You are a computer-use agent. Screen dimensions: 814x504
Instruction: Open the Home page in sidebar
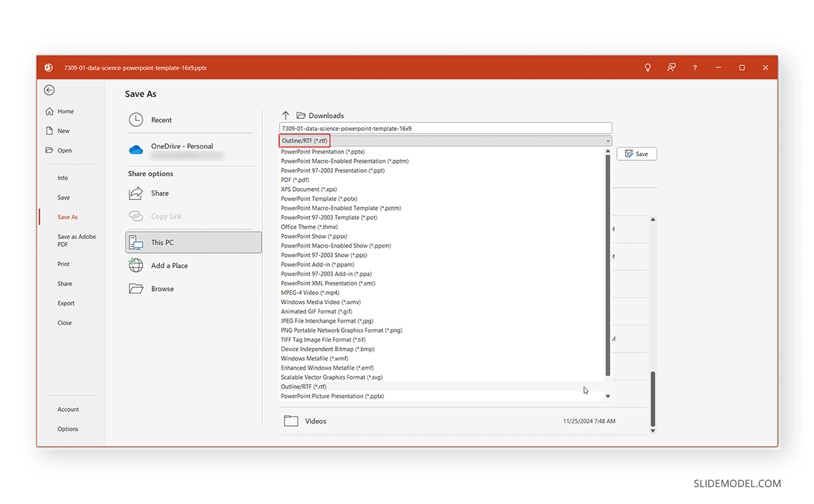click(x=60, y=111)
